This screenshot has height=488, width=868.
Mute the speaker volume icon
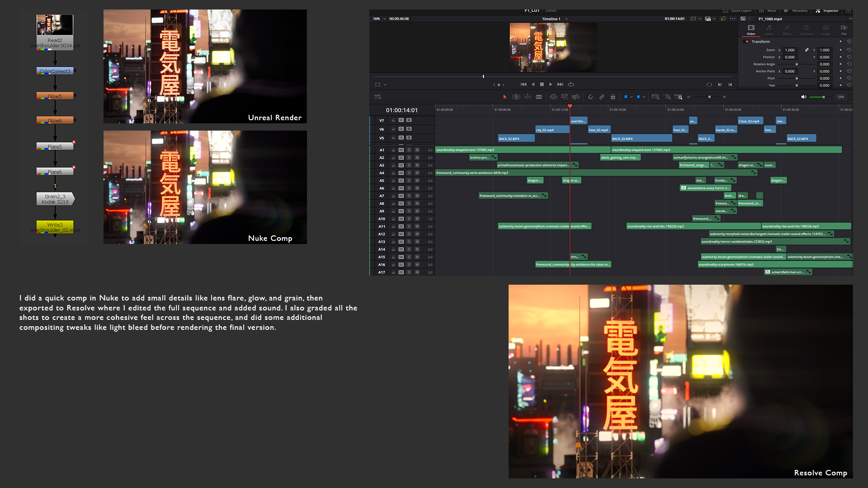point(803,97)
